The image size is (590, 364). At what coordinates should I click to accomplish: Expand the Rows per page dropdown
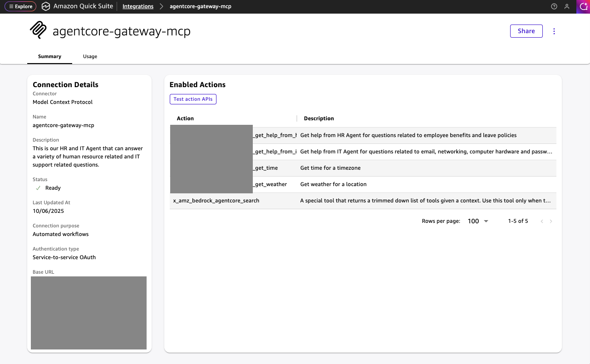478,221
